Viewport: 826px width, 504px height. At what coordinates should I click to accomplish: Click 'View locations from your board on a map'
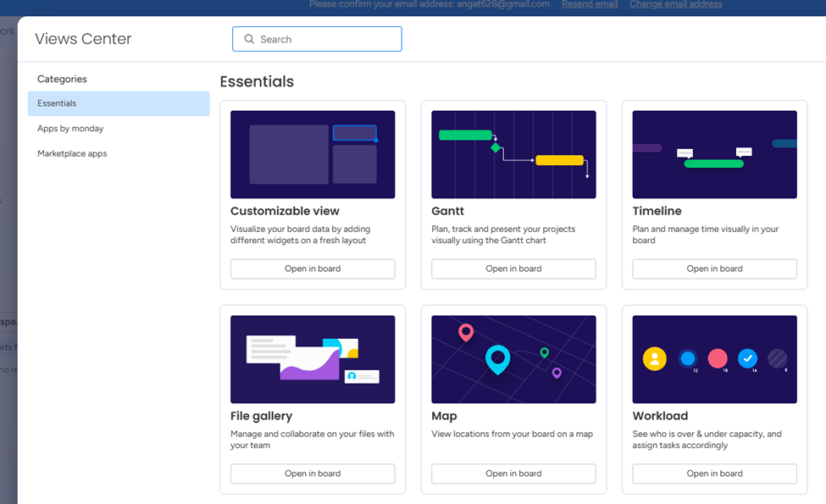(512, 434)
